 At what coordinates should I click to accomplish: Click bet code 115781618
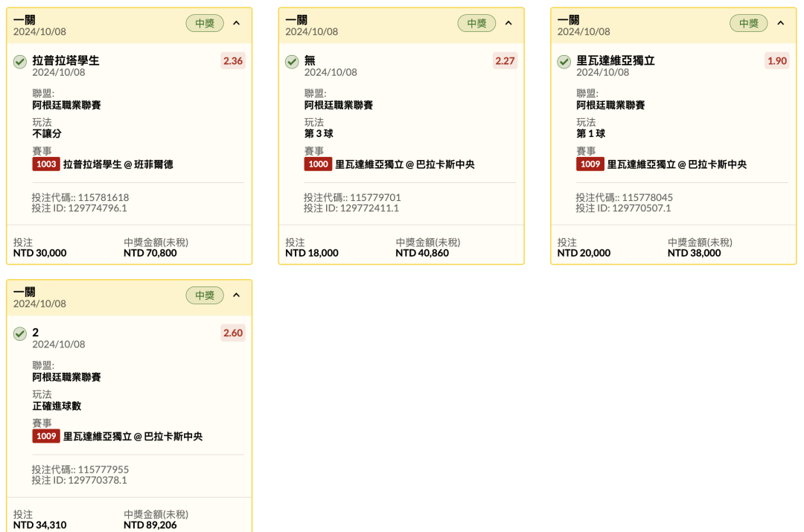click(103, 197)
